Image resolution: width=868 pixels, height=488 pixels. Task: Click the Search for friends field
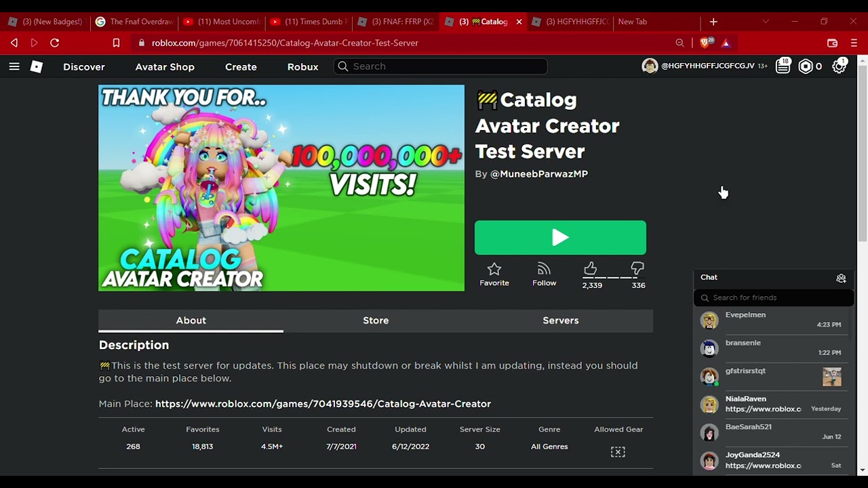(774, 298)
